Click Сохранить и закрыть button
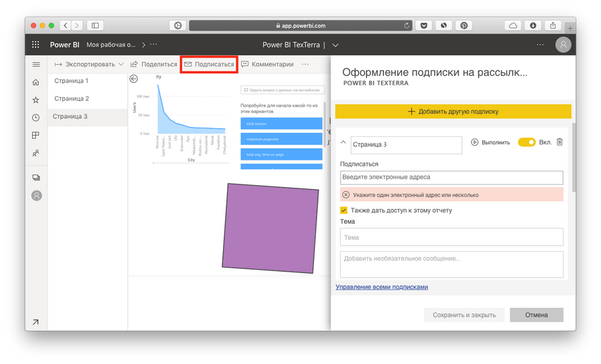 tap(464, 315)
